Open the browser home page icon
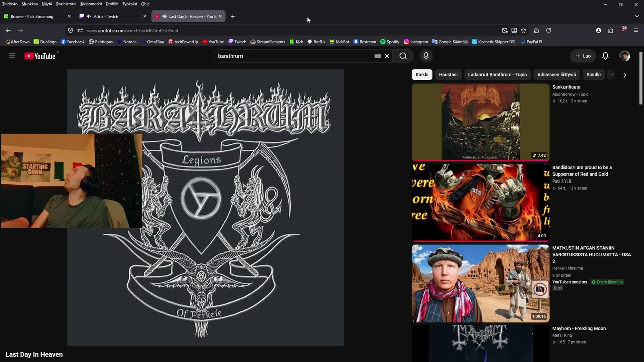 [536, 30]
